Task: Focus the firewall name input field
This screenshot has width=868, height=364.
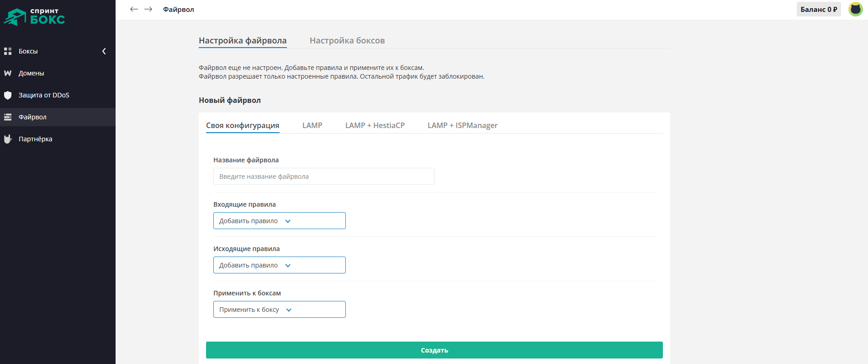Action: point(323,177)
